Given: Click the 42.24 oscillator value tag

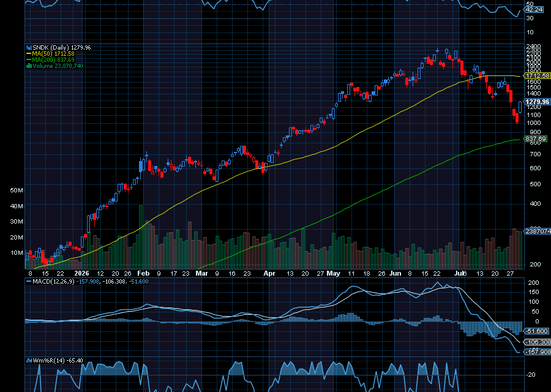Looking at the screenshot, I should (x=534, y=9).
